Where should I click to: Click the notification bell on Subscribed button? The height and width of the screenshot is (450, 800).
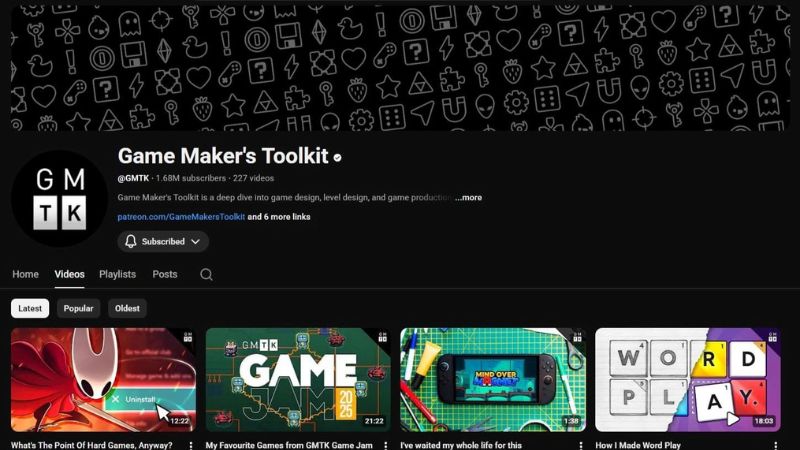pyautogui.click(x=131, y=241)
